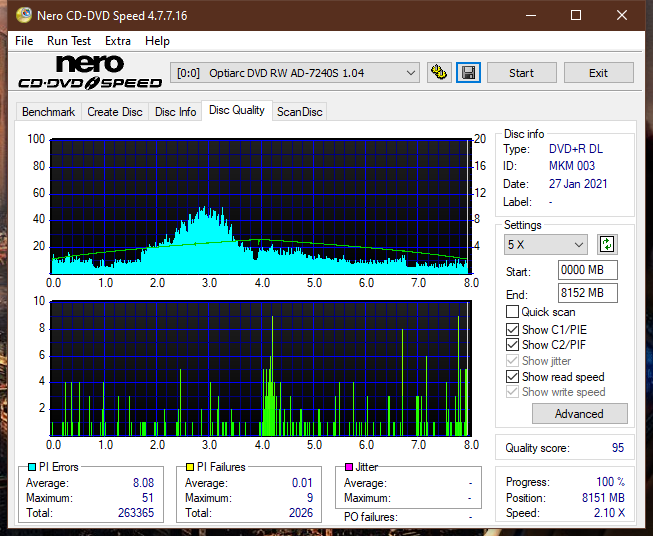Switch to the ScanDisc tab
The height and width of the screenshot is (536, 653).
(x=299, y=112)
